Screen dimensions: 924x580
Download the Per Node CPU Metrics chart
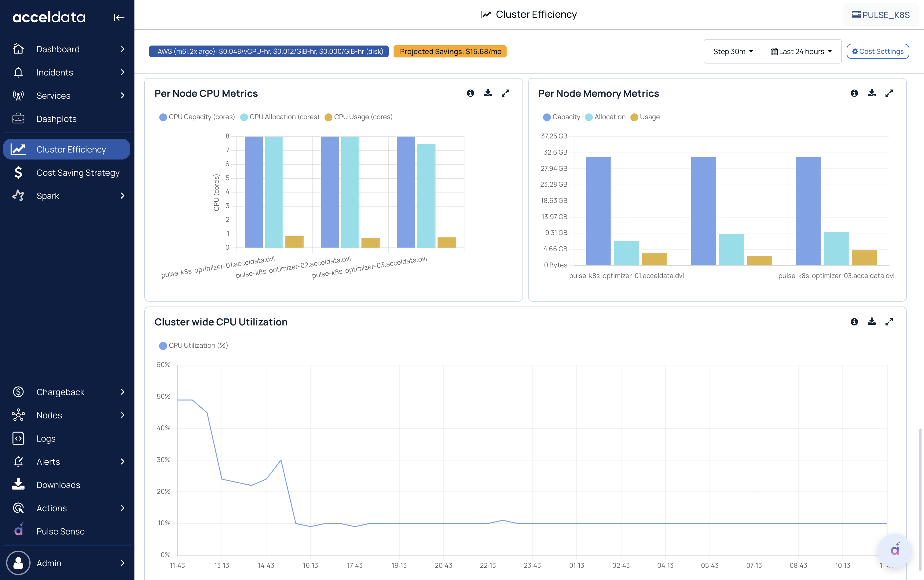(488, 93)
